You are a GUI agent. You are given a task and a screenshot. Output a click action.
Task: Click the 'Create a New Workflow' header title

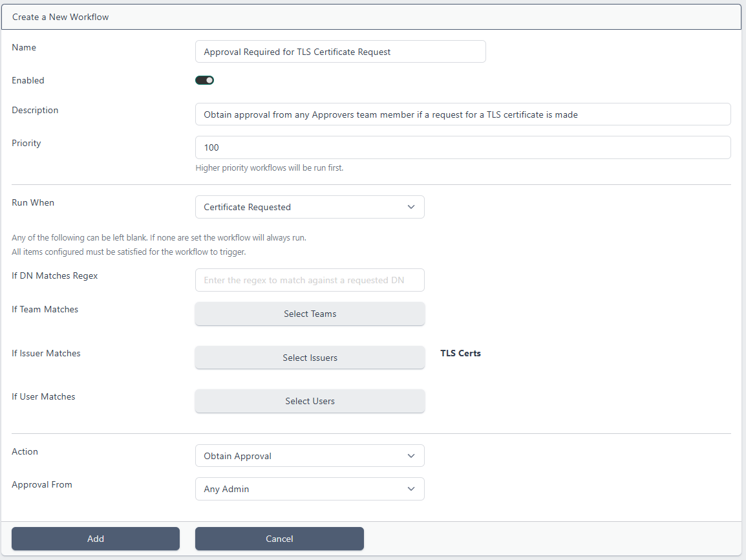click(60, 17)
